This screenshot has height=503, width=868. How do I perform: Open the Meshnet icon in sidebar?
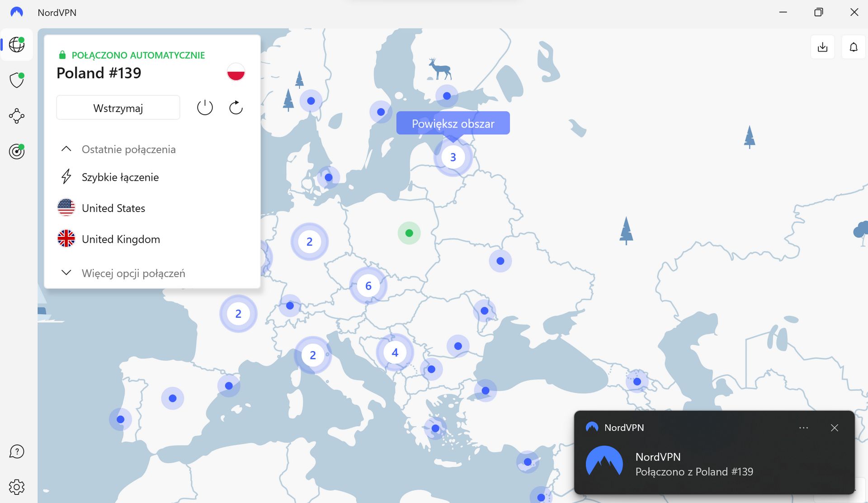(x=17, y=116)
